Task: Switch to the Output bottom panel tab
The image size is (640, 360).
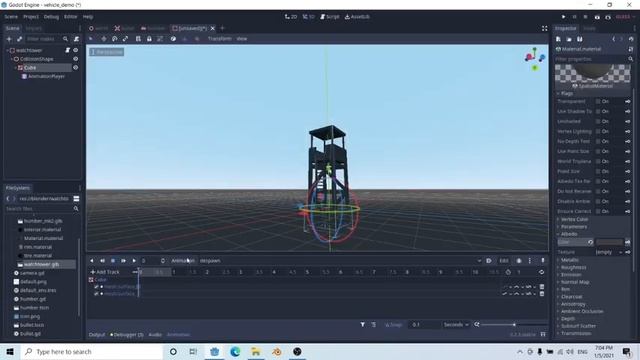Action: coord(97,335)
